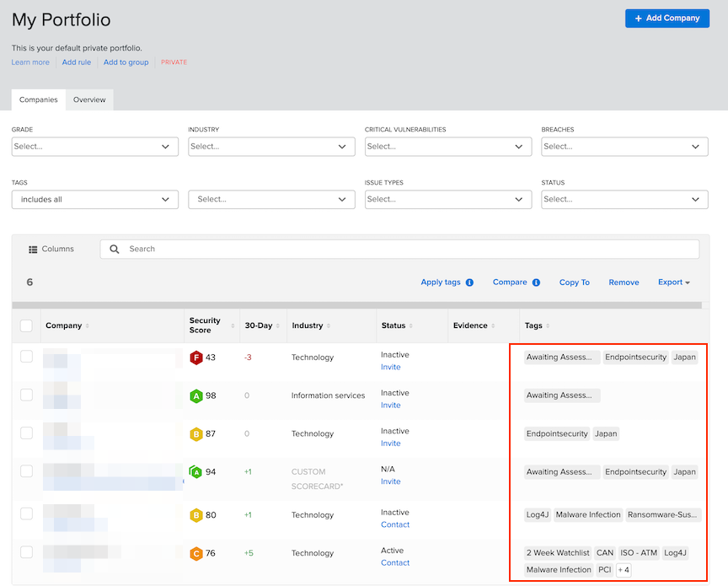728x586 pixels.
Task: Click Apply tags action
Action: [441, 282]
